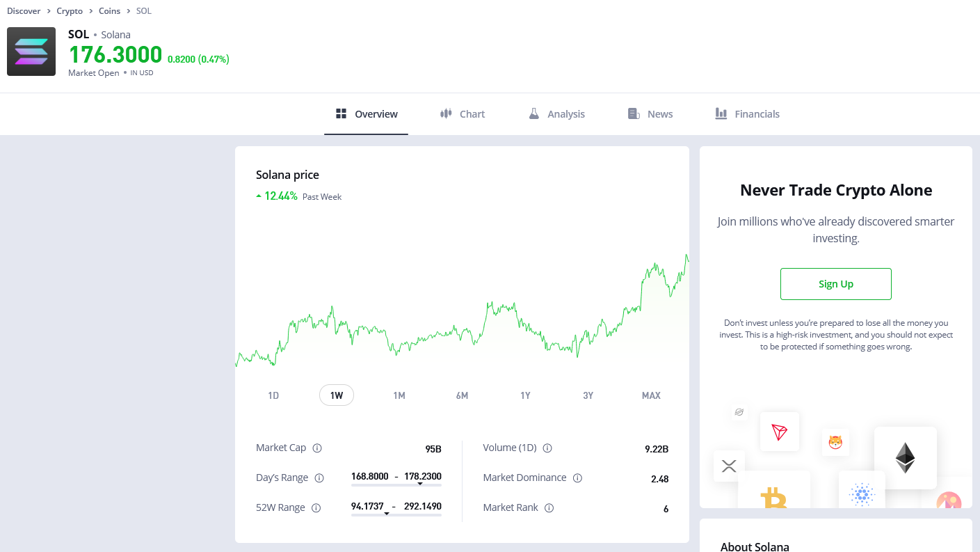
Task: Click the 52W Range slider indicator
Action: click(x=387, y=514)
